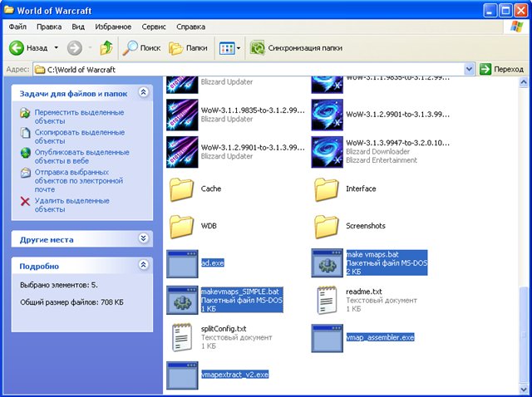Click the file list vertical scrollbar thumb

click(524, 335)
